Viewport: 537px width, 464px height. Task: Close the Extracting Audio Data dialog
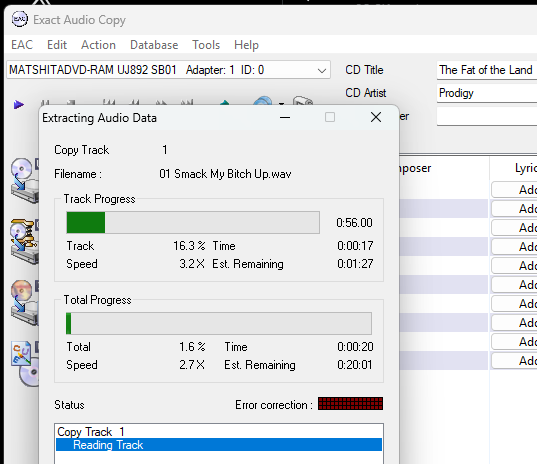[x=376, y=117]
